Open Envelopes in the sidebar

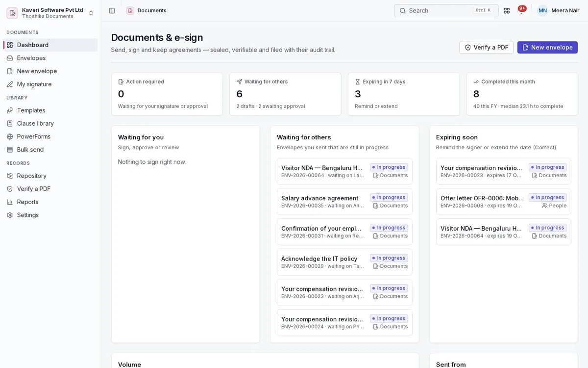pos(50,58)
